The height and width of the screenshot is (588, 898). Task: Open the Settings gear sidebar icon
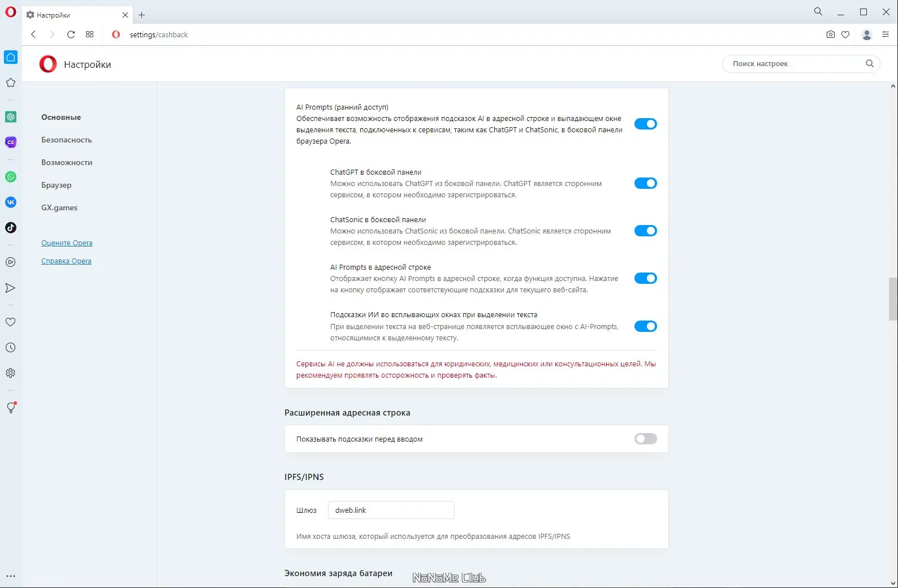click(10, 373)
